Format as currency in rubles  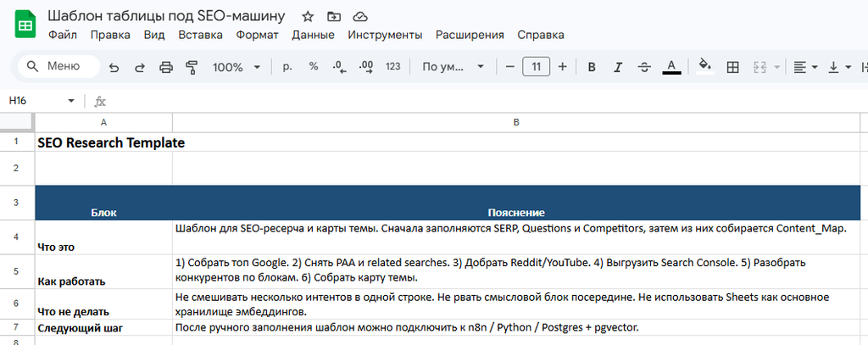[x=287, y=67]
